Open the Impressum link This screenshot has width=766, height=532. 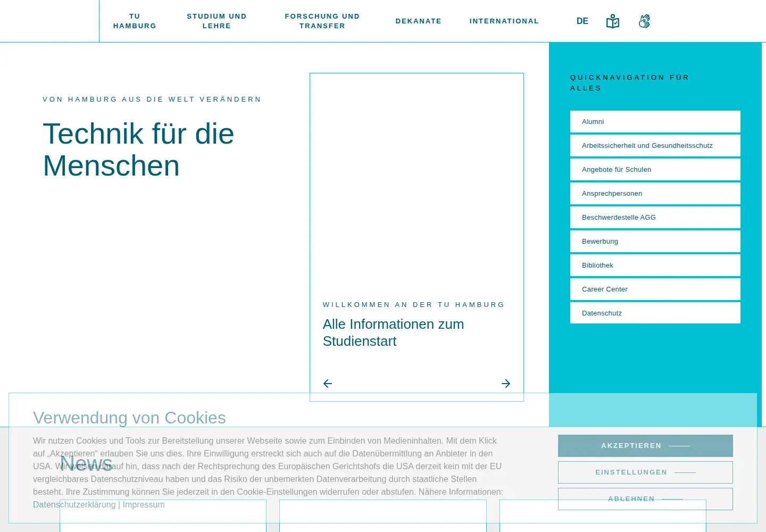[144, 504]
